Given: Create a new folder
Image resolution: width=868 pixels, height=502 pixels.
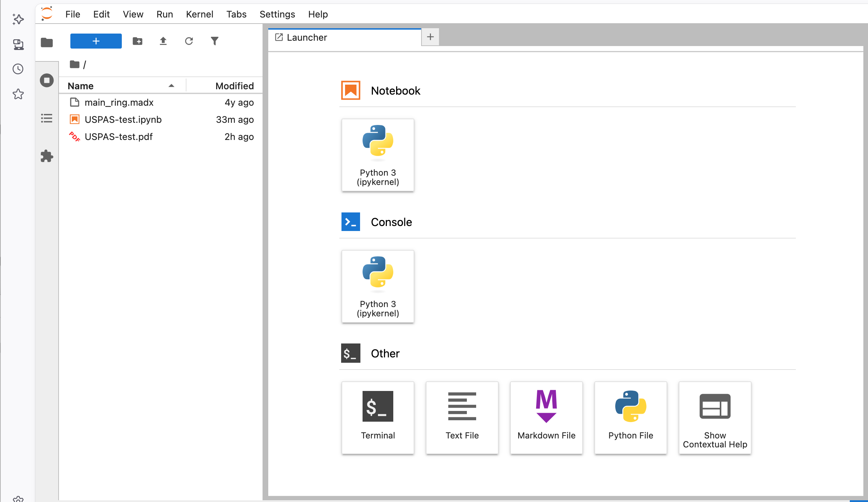Looking at the screenshot, I should [138, 41].
